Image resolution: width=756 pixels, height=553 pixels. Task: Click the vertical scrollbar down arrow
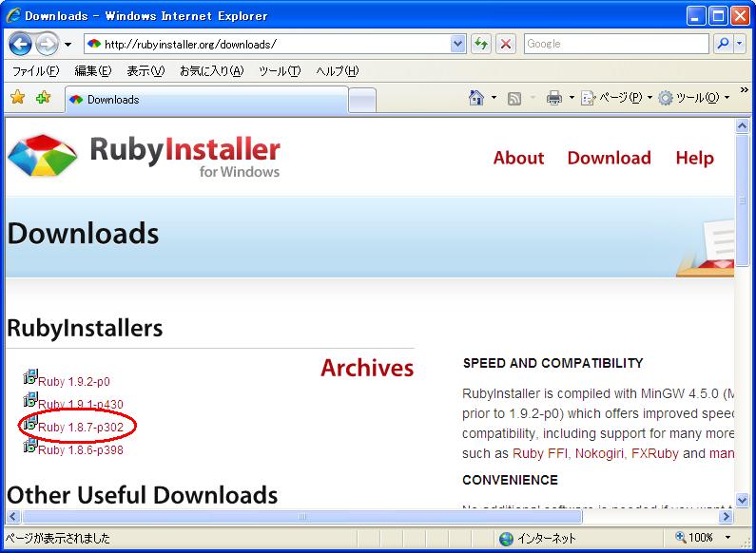(x=742, y=500)
